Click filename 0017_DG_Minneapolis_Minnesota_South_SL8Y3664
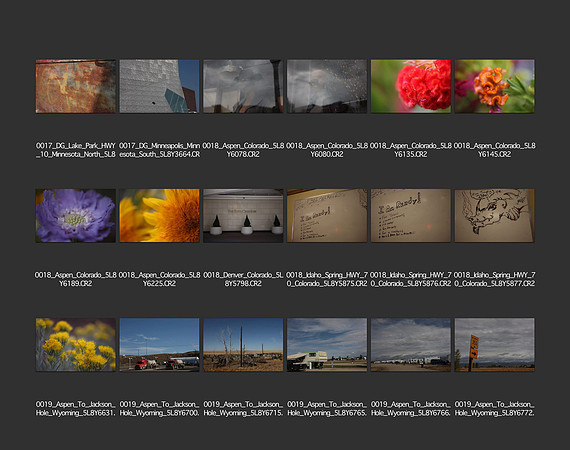570x450 pixels. coord(160,150)
